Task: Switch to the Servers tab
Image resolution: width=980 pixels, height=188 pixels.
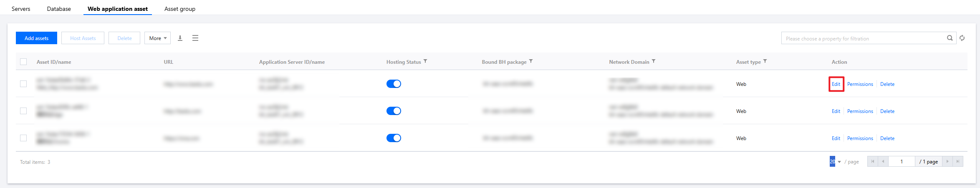Action: pyautogui.click(x=21, y=9)
